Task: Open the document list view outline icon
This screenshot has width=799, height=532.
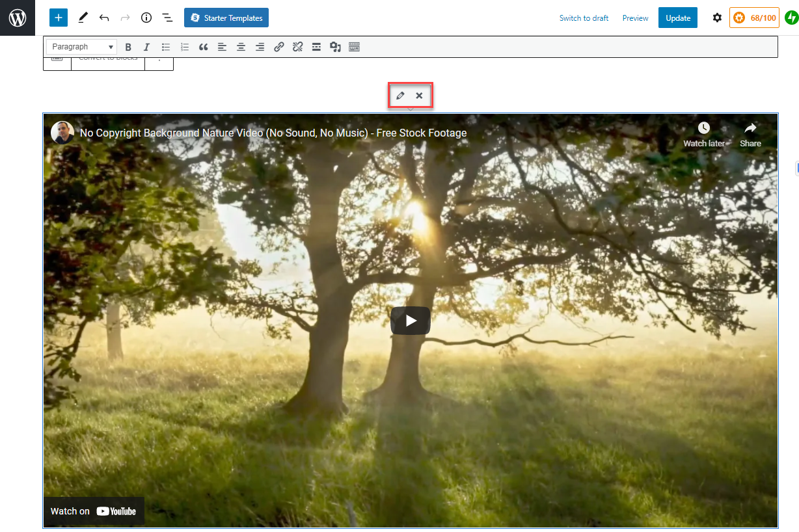Action: (x=167, y=18)
